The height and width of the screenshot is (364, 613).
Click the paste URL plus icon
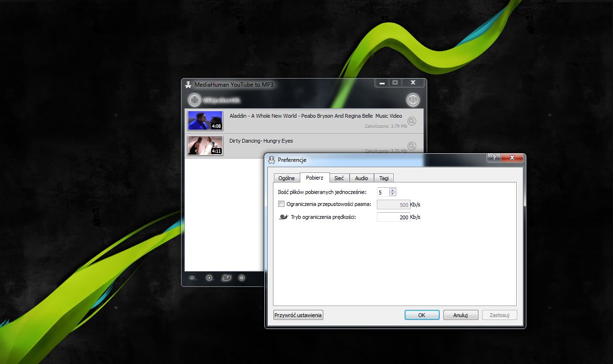[194, 100]
